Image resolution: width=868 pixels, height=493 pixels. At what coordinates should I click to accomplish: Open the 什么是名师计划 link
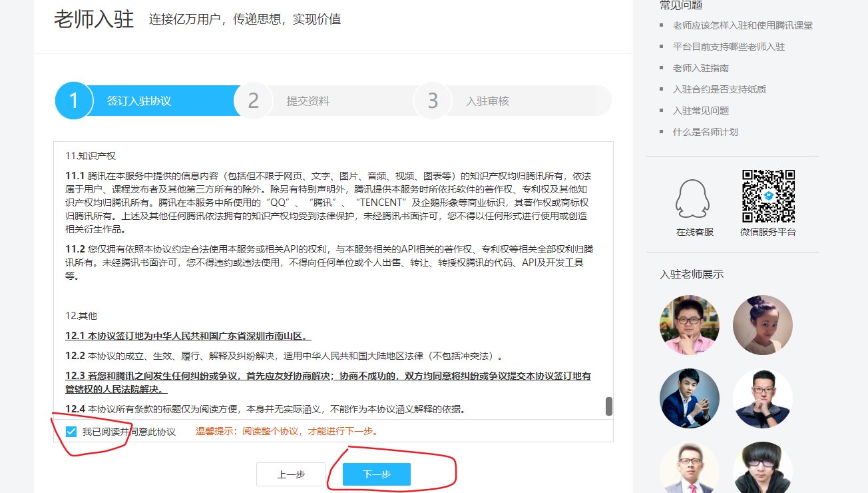coord(706,132)
